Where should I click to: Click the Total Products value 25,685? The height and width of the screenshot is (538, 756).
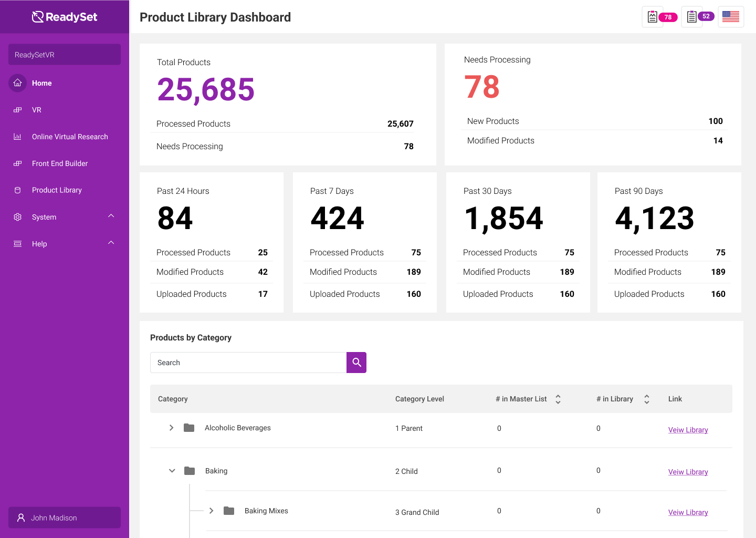coord(206,90)
